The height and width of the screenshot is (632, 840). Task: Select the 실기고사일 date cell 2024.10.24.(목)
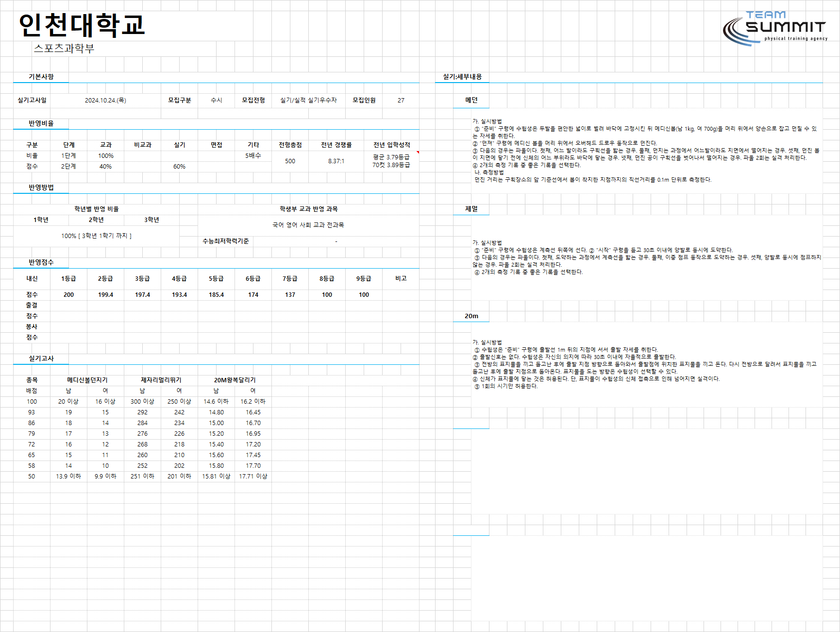click(x=105, y=100)
